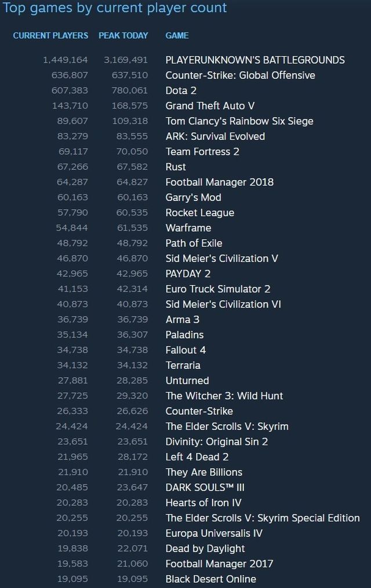Open Tom Clancy's Rainbow Six Siege link
This screenshot has height=588, width=371.
coord(239,121)
